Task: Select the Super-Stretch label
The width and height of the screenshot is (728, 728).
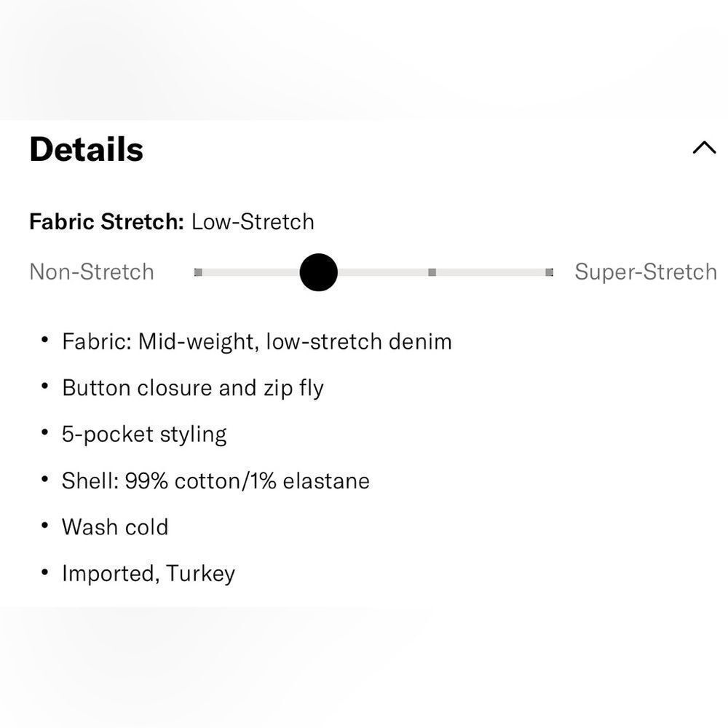Action: coord(645,272)
